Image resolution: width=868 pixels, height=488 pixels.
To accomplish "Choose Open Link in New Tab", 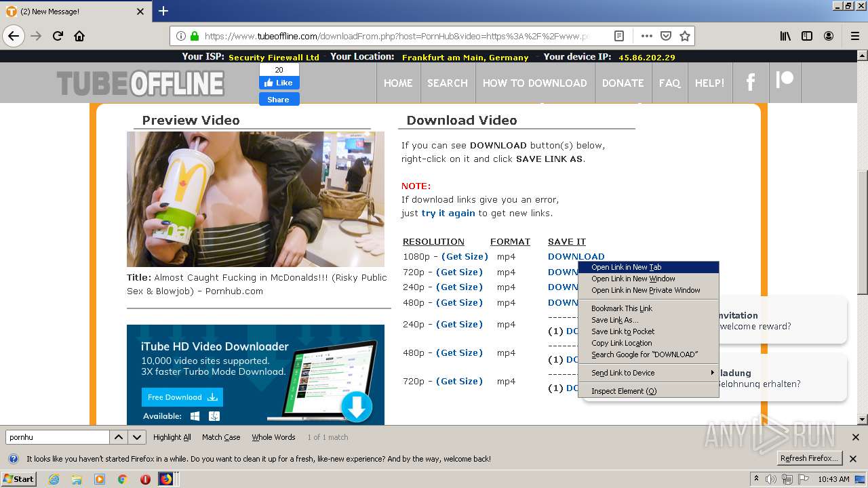I will click(x=648, y=267).
